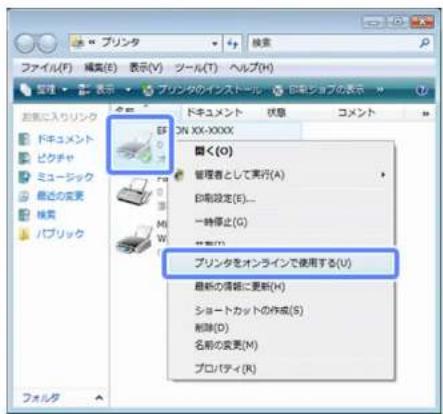
Task: Open ミュージック favorite link text
Action: (65, 177)
